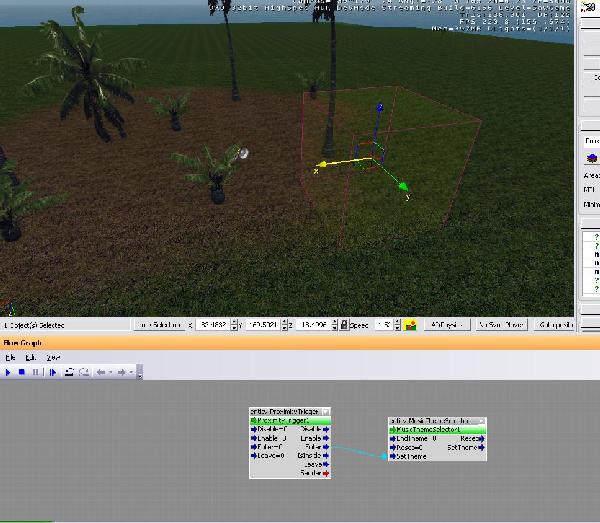Open the Flow Graph toolbar options chevron
Viewport: 600px width, 523px height.
140,372
